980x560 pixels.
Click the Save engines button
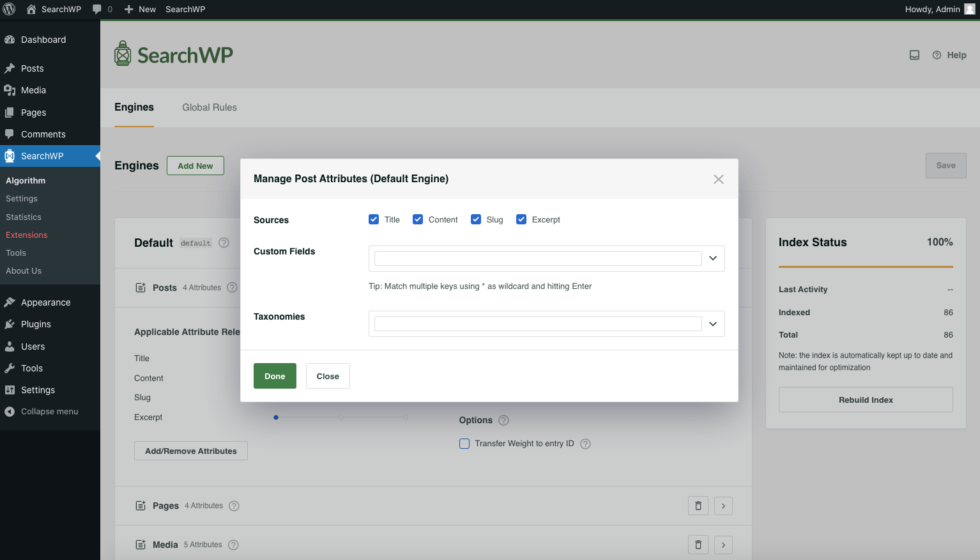click(946, 166)
